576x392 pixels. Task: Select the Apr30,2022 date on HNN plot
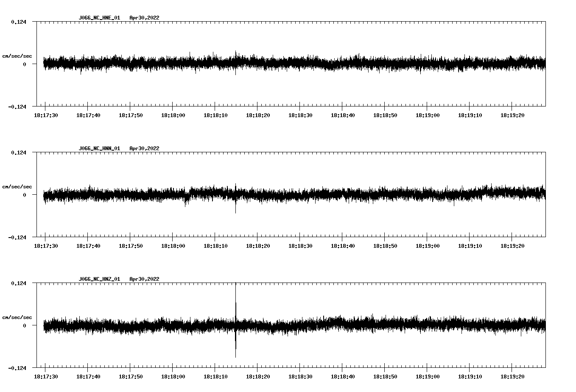point(144,148)
